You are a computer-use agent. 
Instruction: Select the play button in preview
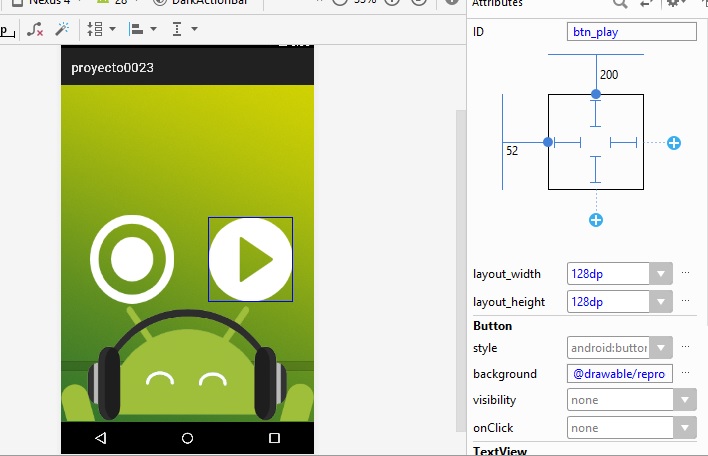[250, 259]
